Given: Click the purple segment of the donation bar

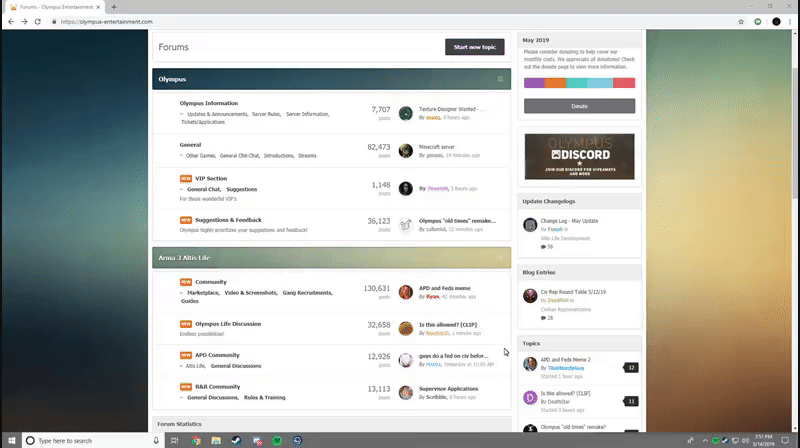Looking at the screenshot, I should point(534,83).
